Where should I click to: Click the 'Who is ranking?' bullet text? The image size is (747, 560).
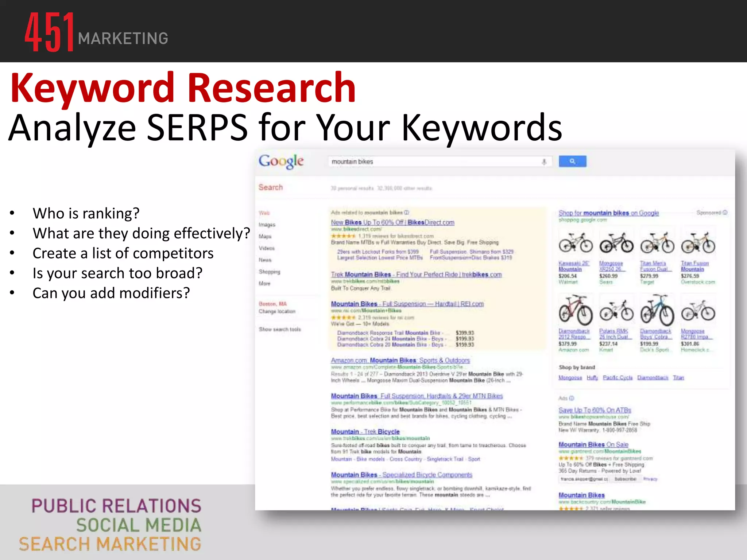tap(86, 213)
